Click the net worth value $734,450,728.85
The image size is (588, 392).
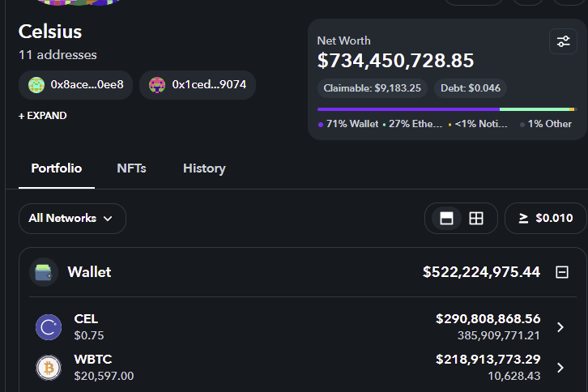pos(395,61)
